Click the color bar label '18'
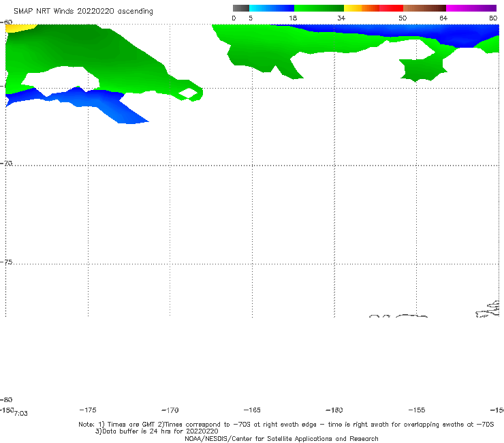 point(293,18)
